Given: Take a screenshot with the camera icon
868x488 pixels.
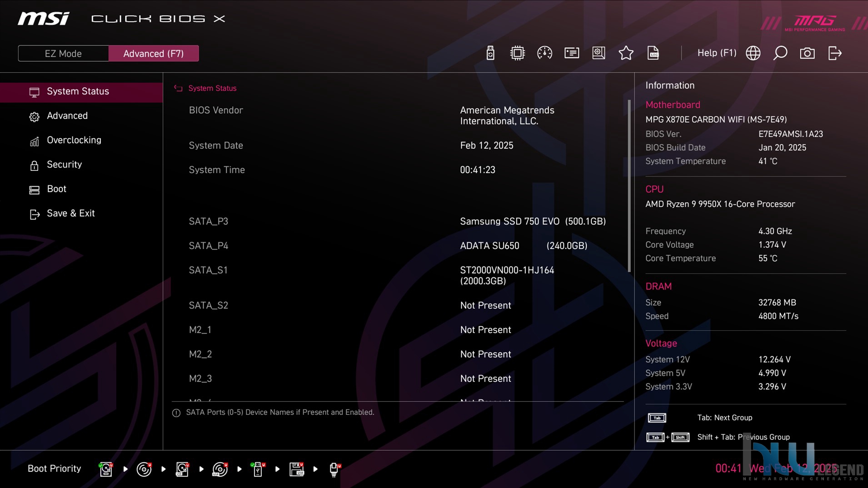Looking at the screenshot, I should (x=808, y=53).
